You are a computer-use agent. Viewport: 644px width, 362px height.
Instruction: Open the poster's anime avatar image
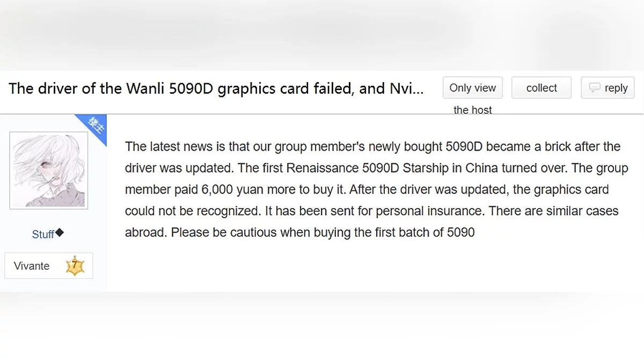coord(49,170)
